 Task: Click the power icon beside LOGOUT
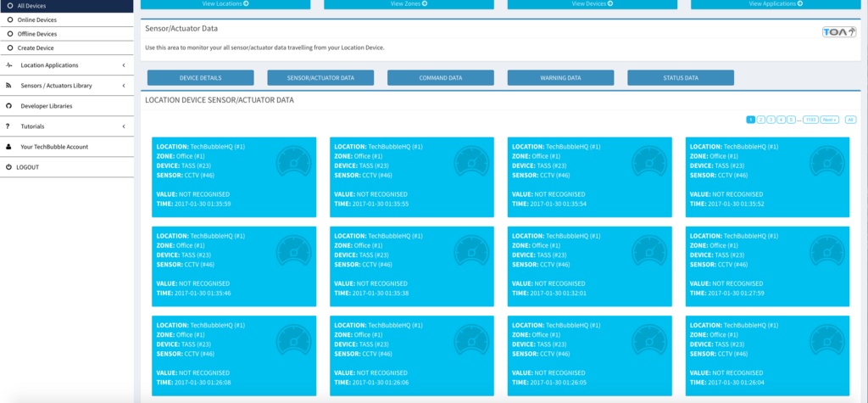coord(8,167)
